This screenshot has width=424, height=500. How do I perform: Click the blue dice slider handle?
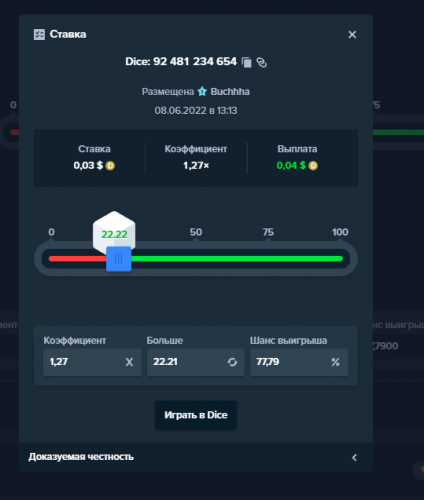119,259
